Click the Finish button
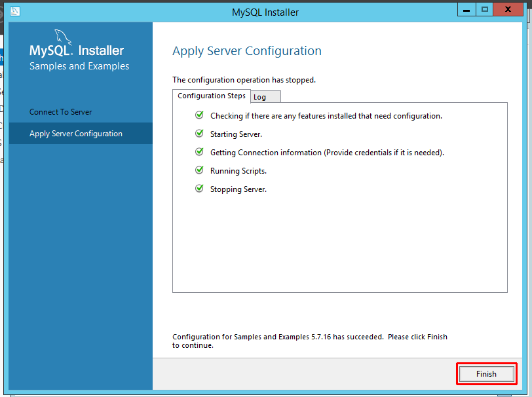This screenshot has width=532, height=397. point(486,373)
